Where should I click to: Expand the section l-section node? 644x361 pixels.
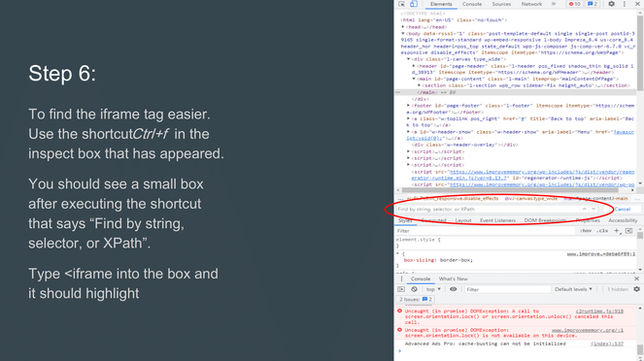[420, 85]
